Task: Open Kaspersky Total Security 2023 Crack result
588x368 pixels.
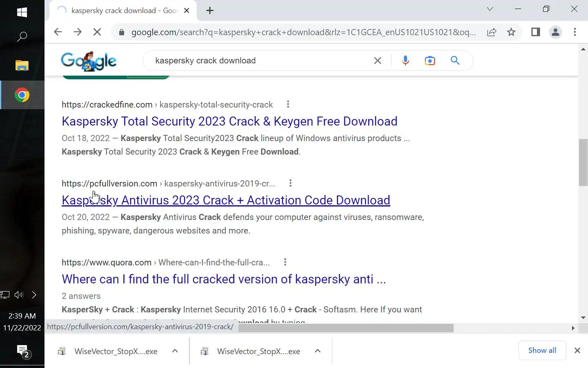Action: click(x=229, y=121)
